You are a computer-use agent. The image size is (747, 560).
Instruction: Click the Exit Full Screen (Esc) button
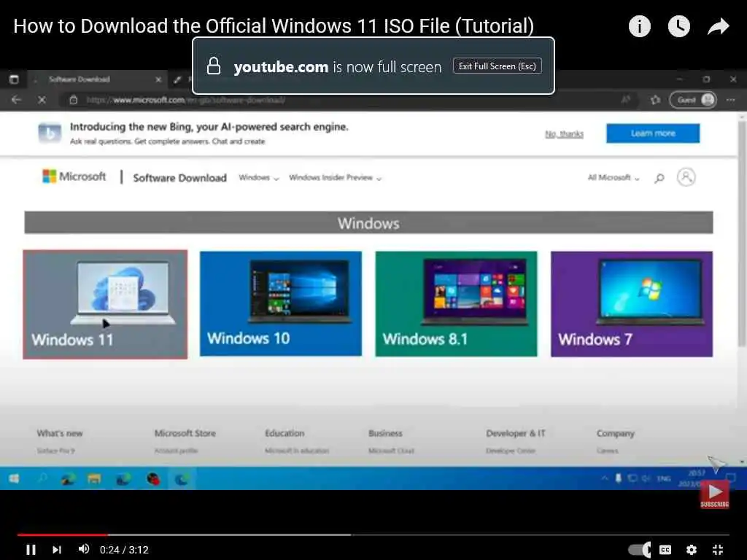498,66
